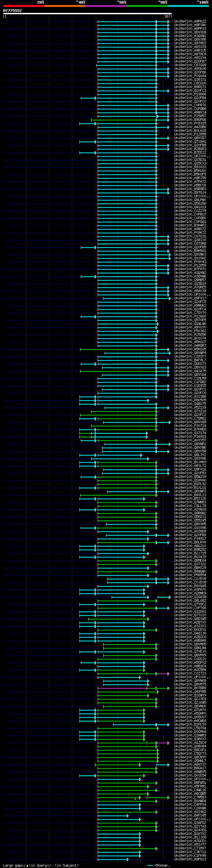212x868 pixels.
Task: Select the UniRef100_B5W2S9 label
Action: pos(190,477)
